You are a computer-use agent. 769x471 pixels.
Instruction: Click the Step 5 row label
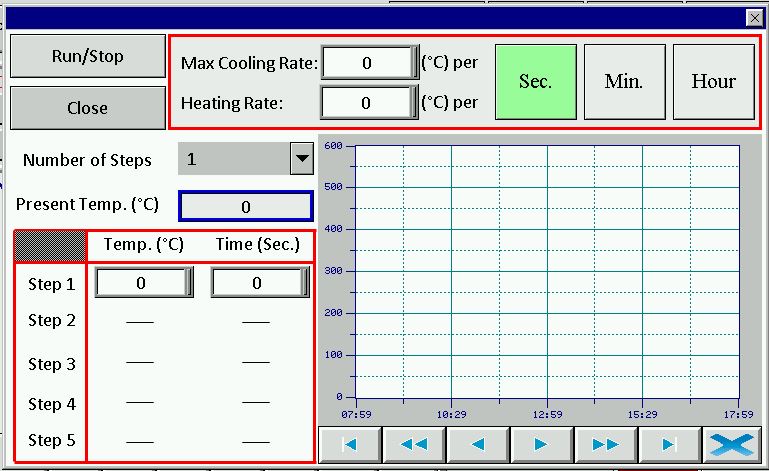point(51,440)
